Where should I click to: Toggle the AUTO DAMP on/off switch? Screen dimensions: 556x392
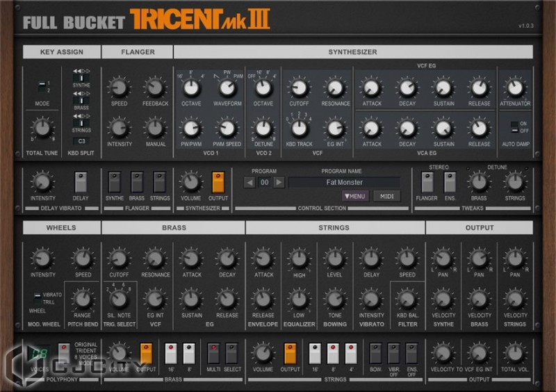click(514, 127)
